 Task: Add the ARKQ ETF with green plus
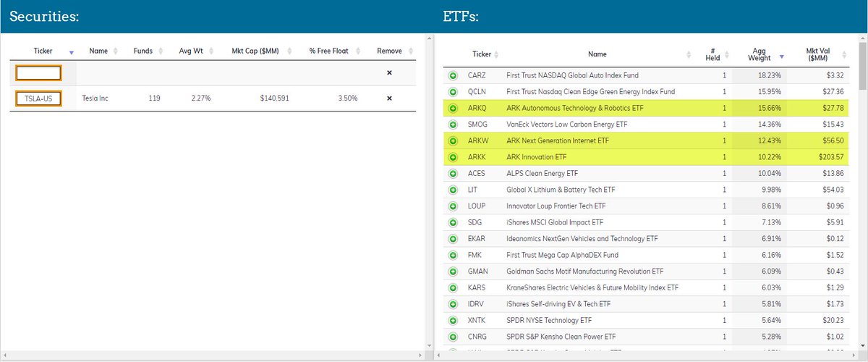[x=453, y=108]
